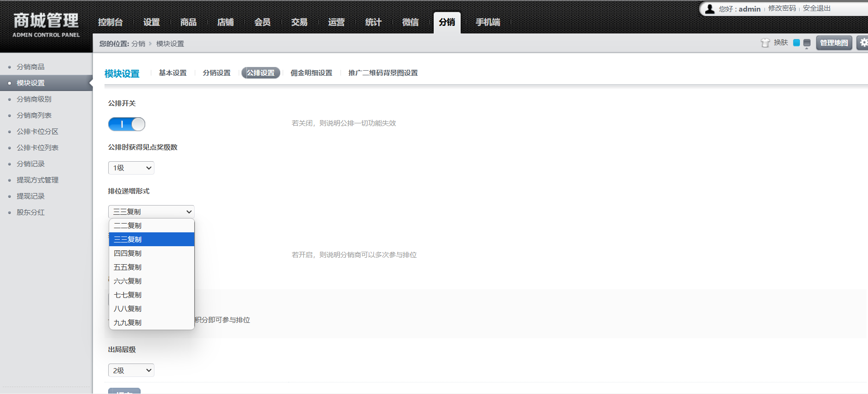Open 公排卡位列表 in the sidebar
Screen dimensions: 868x394
coord(37,148)
